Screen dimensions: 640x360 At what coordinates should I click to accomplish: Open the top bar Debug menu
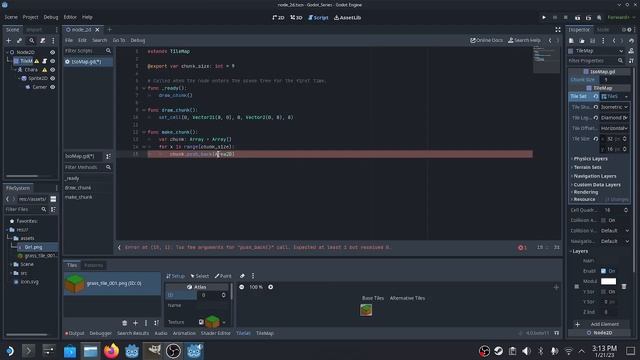(51, 17)
